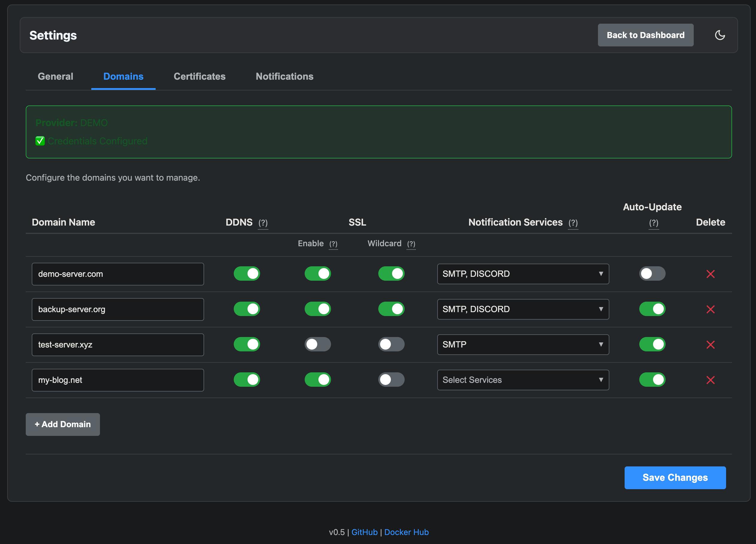756x544 pixels.
Task: Enable Auto-Update for demo-server.com
Action: [652, 274]
